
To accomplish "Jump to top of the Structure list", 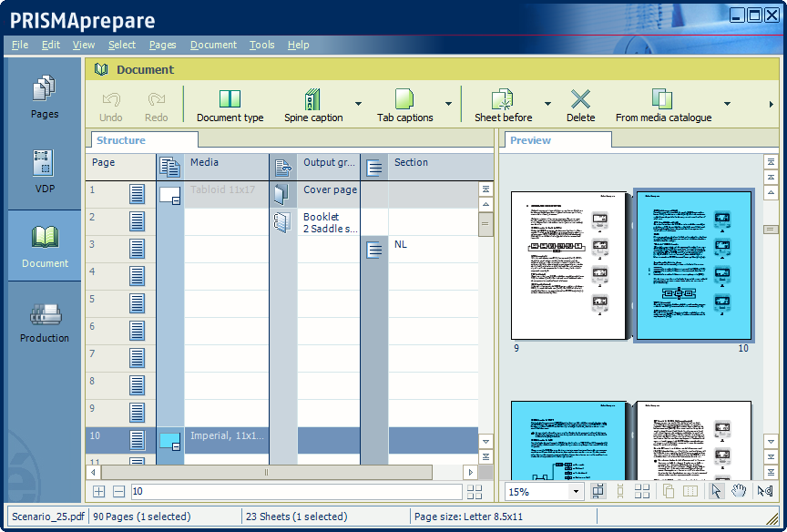I will [485, 189].
